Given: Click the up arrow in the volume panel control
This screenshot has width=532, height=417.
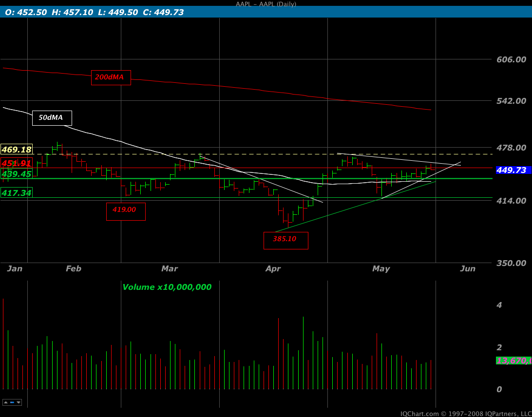Looking at the screenshot, I should coord(6,402).
